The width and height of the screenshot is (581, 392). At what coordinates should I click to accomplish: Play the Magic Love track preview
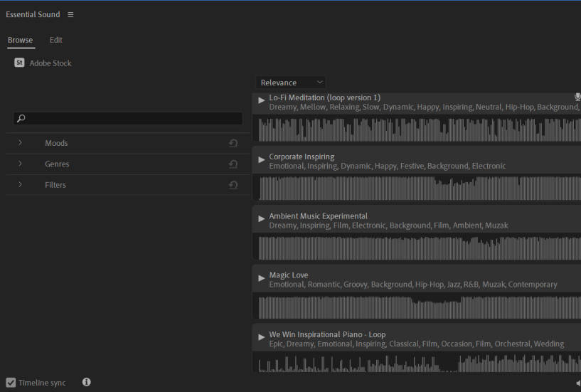pyautogui.click(x=262, y=277)
